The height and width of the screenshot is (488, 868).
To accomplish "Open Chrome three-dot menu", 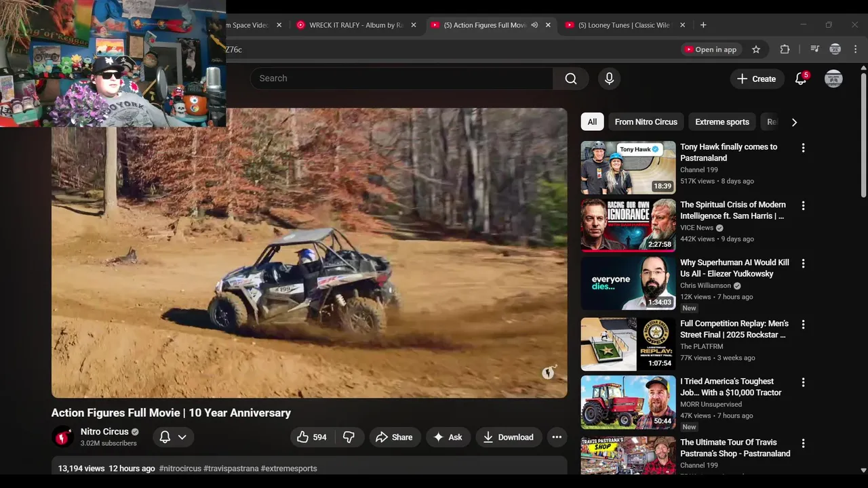I will point(855,49).
